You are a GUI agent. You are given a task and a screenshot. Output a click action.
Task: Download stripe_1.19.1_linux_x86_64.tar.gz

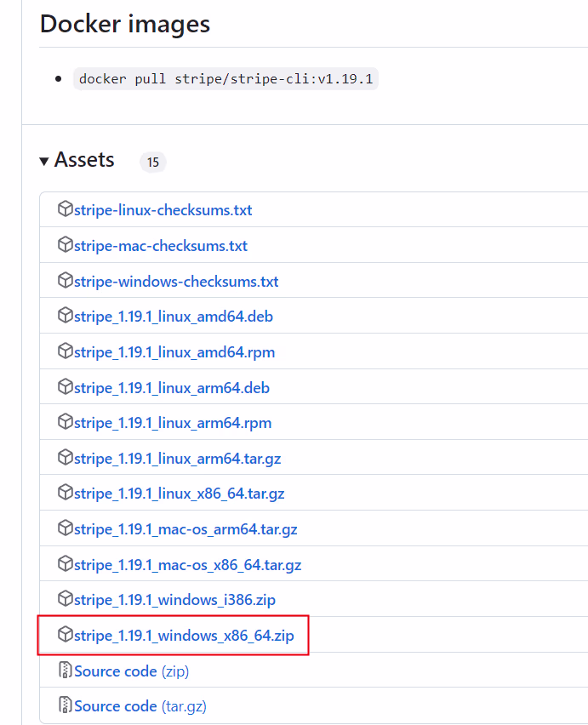tap(179, 494)
